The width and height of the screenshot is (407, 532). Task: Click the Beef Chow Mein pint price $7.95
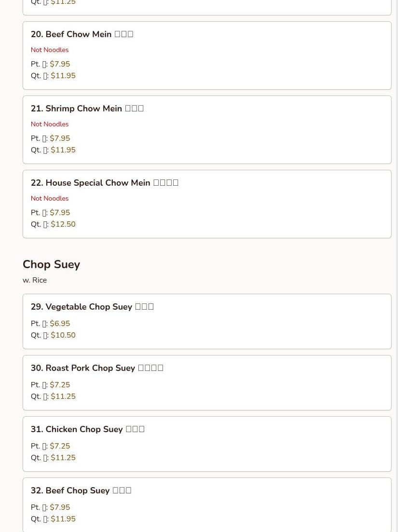tap(60, 64)
